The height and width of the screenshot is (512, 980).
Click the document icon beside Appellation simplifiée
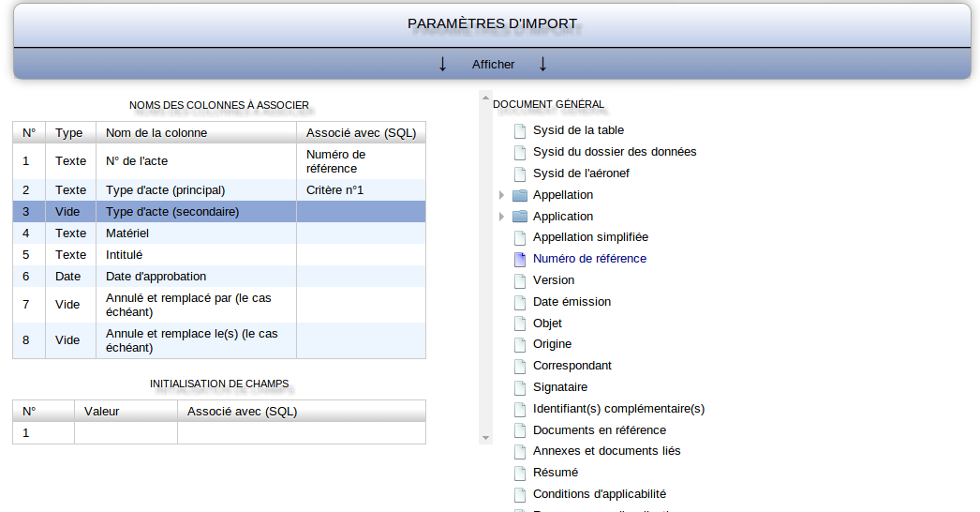tap(519, 238)
